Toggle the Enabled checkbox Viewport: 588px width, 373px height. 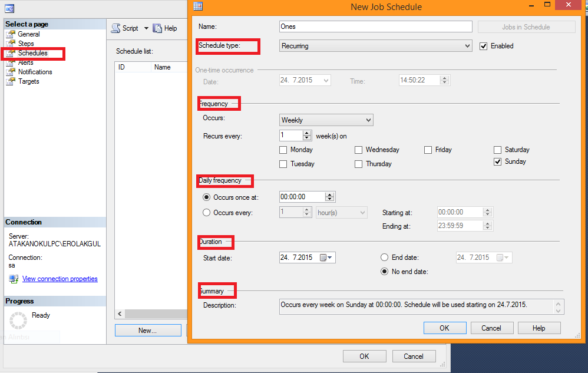coord(484,46)
